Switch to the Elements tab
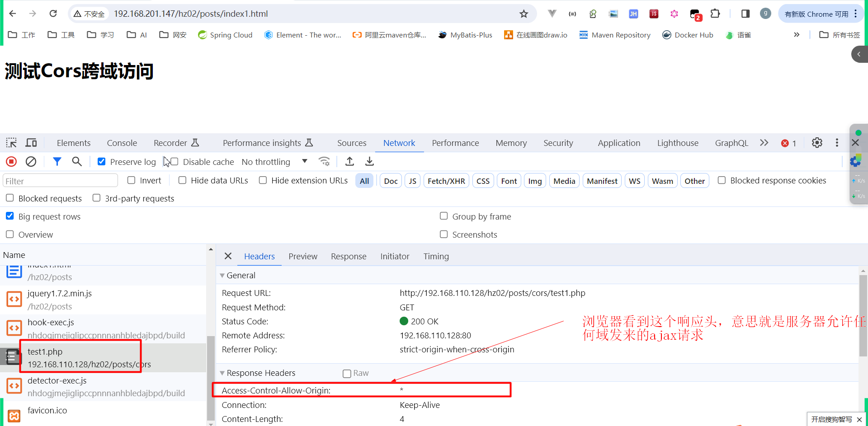Viewport: 868px width, 426px height. (74, 143)
